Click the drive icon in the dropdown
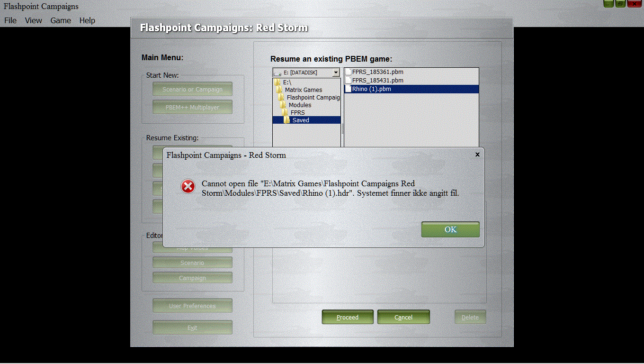The image size is (644, 364). 277,73
